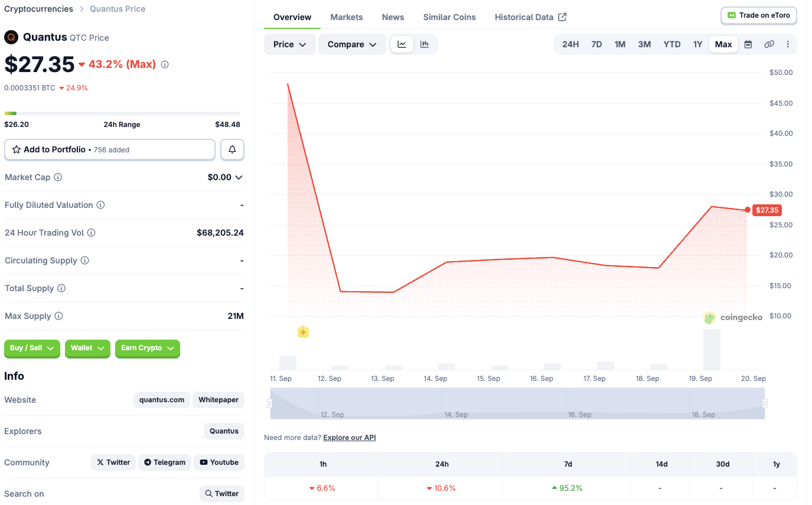Open the Quantus explorer link

point(224,431)
